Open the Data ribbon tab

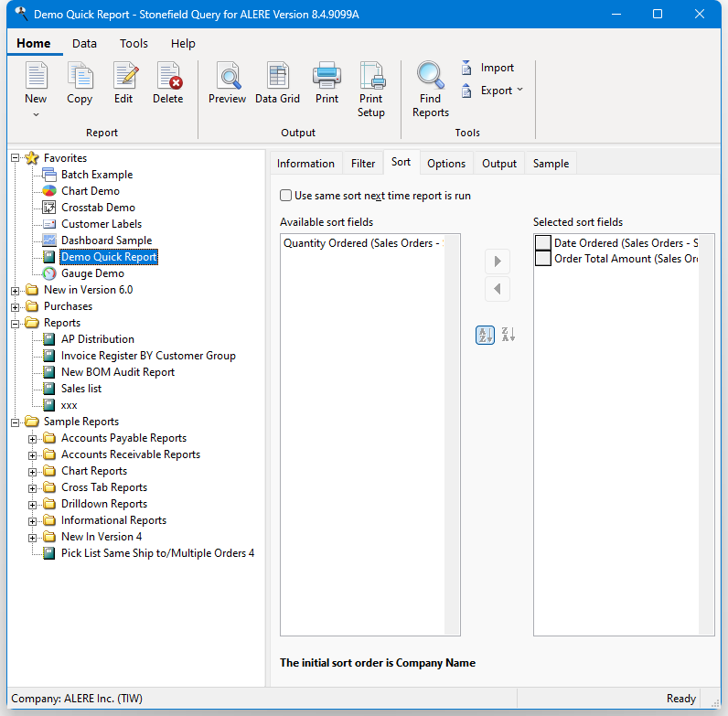tap(84, 44)
